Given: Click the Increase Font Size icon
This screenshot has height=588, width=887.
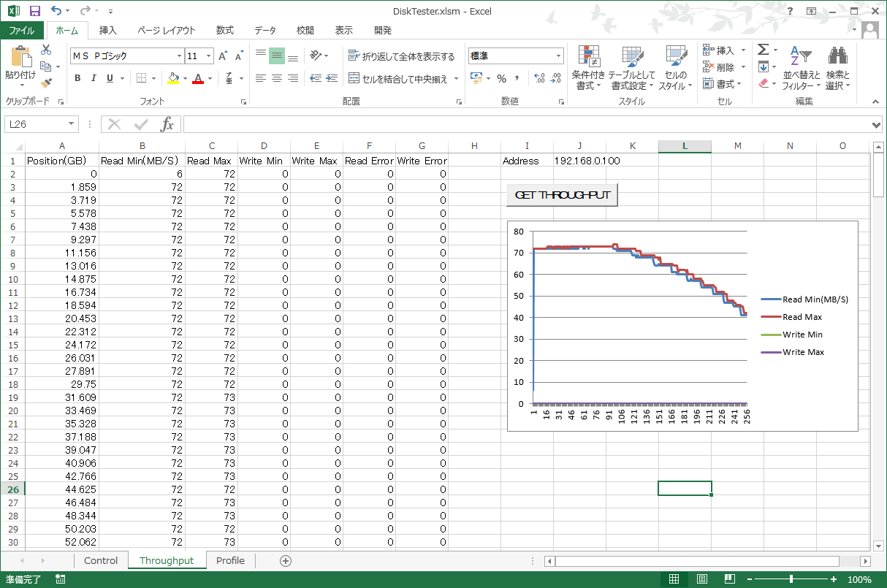Looking at the screenshot, I should click(223, 56).
